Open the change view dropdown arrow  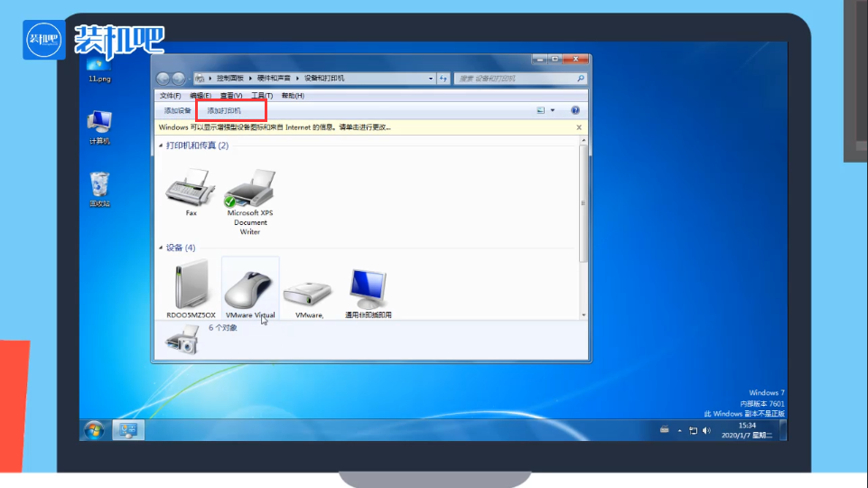pyautogui.click(x=552, y=110)
